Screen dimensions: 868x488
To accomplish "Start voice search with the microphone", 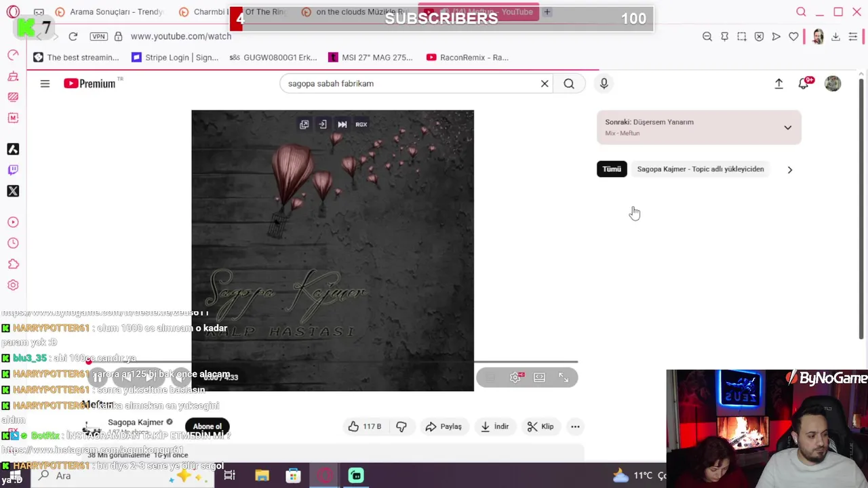I will click(x=604, y=83).
